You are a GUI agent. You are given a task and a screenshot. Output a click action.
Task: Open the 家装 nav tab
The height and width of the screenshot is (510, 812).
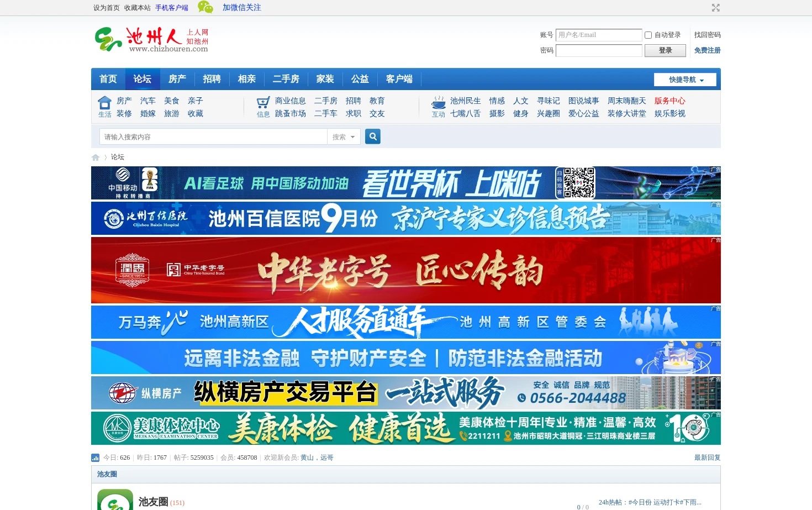point(325,79)
